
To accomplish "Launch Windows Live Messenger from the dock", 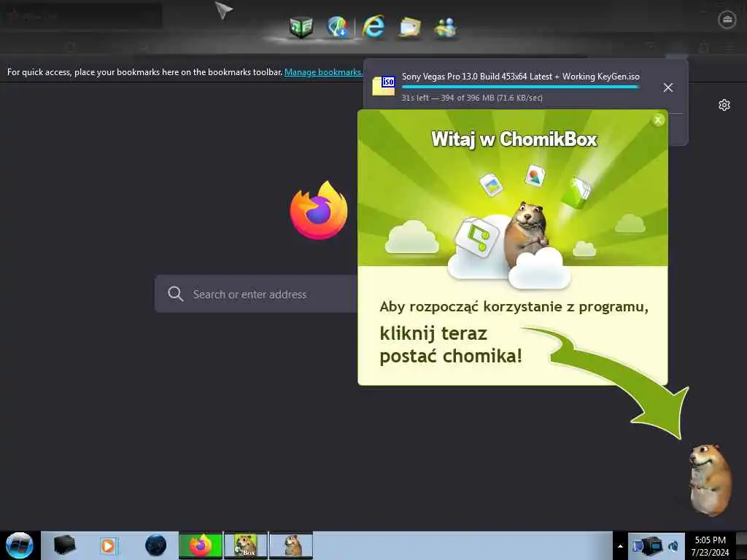I will pos(446,27).
